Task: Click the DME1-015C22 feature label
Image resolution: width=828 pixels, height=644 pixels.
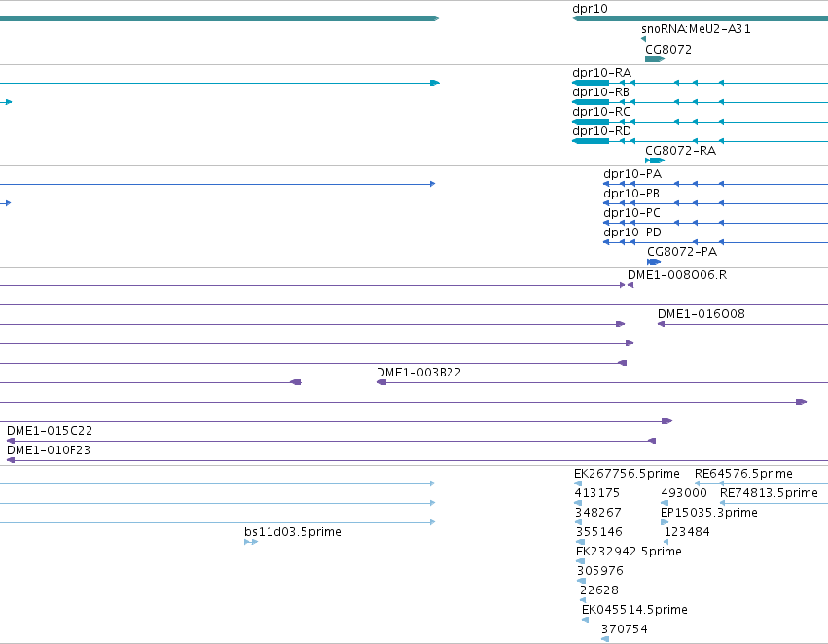Action: point(49,431)
